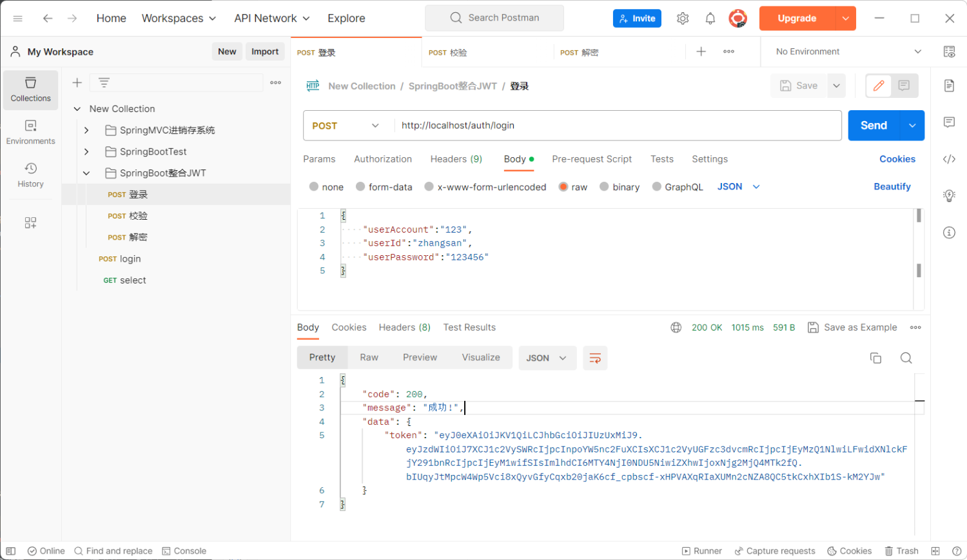This screenshot has width=967, height=560.
Task: Add a new collection with plus icon
Action: coord(77,82)
